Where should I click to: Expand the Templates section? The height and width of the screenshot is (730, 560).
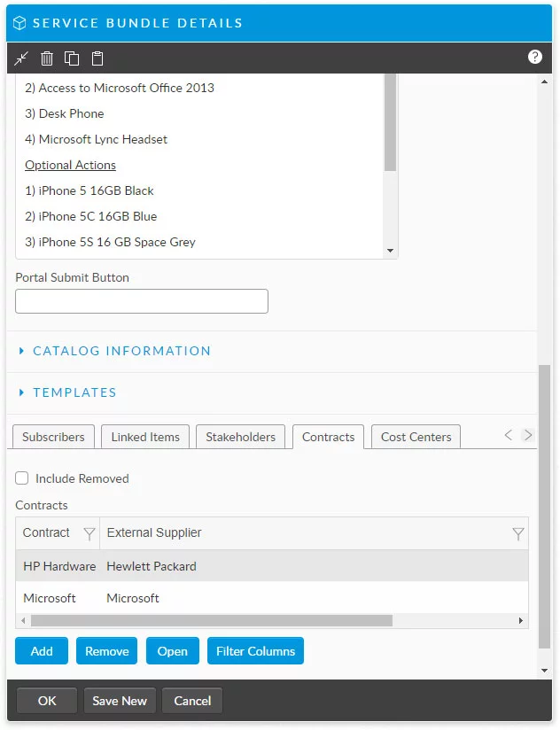click(x=74, y=392)
